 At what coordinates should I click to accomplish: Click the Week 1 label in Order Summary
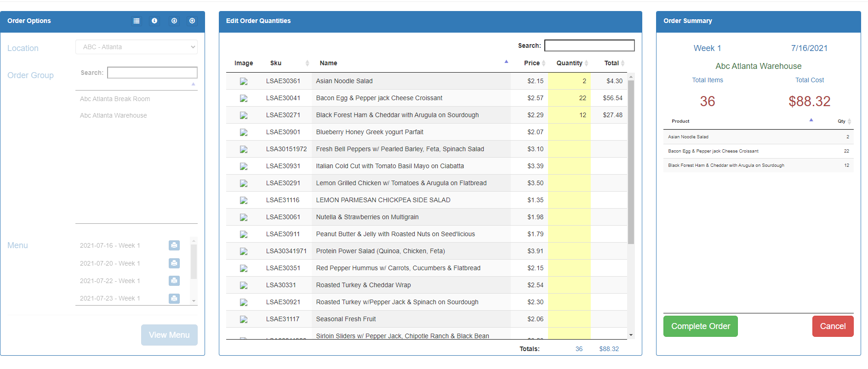click(x=707, y=48)
